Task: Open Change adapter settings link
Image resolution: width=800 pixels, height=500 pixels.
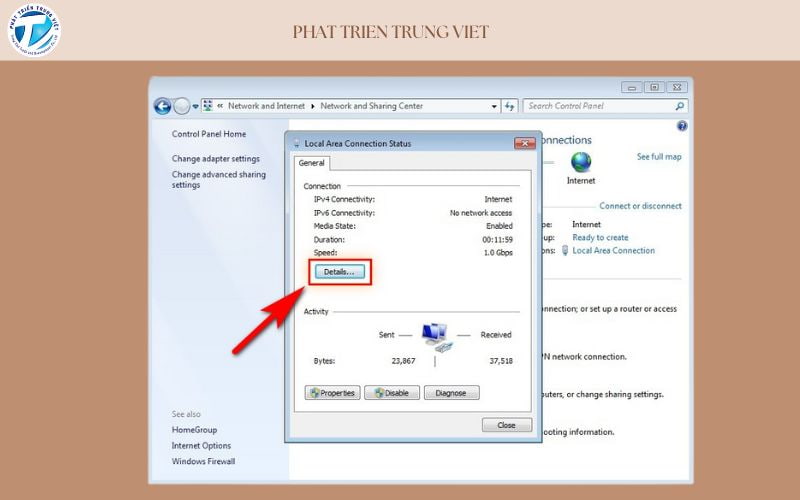Action: [215, 158]
